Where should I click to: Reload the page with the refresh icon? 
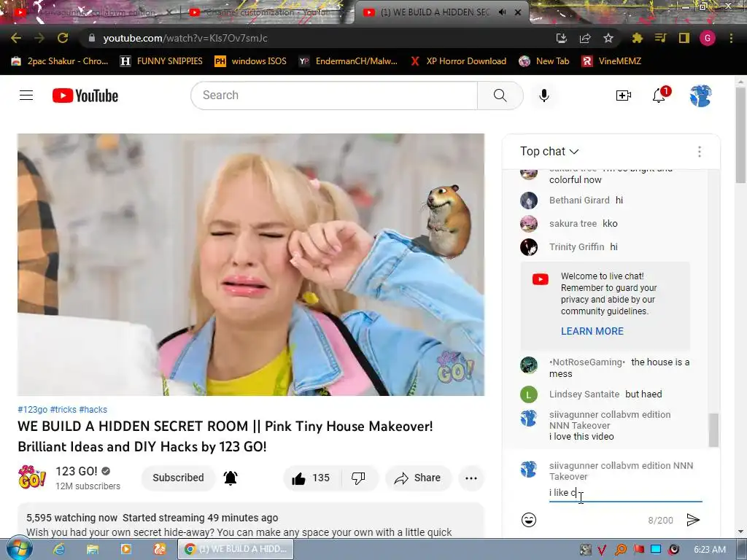point(63,38)
